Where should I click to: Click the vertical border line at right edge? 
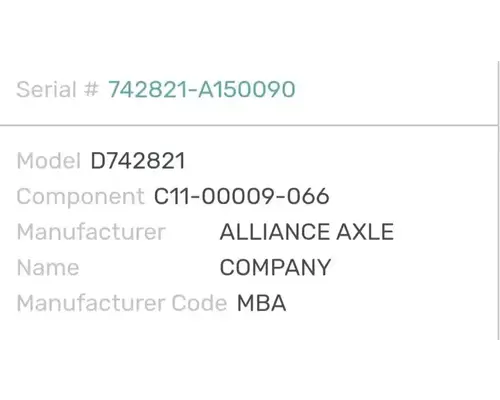point(499,200)
